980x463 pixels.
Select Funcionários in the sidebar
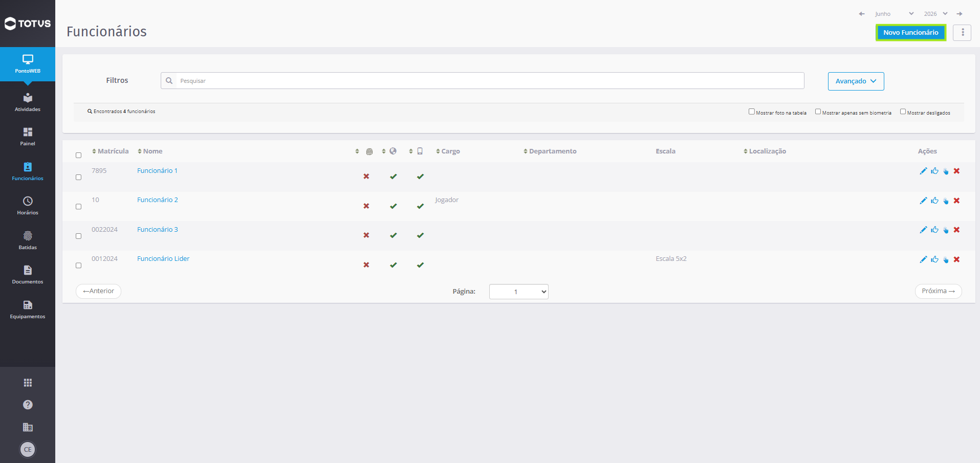(28, 171)
